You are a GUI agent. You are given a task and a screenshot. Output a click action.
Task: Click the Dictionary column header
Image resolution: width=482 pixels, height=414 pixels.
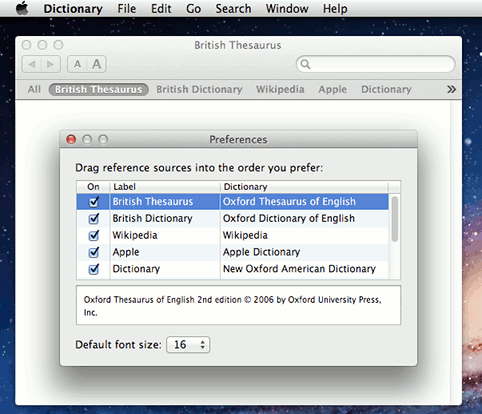(304, 187)
